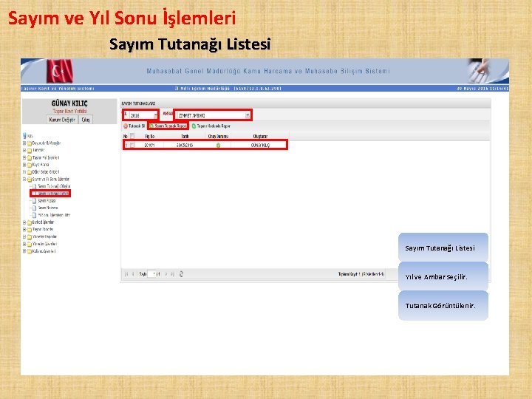Click the Taşınır Raporları folder icon
The width and height of the screenshot is (532, 399).
pyautogui.click(x=30, y=230)
